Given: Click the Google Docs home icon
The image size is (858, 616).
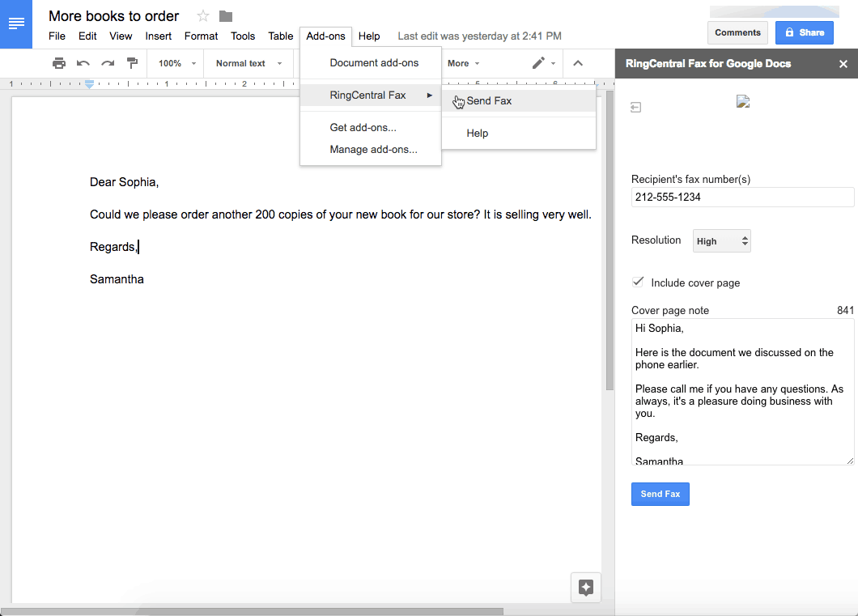Looking at the screenshot, I should [x=16, y=24].
